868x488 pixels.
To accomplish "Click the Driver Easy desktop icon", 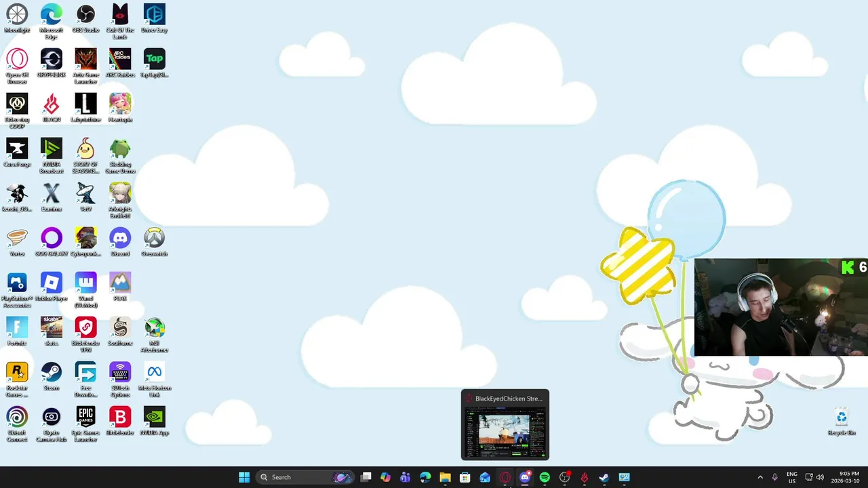I will point(155,18).
